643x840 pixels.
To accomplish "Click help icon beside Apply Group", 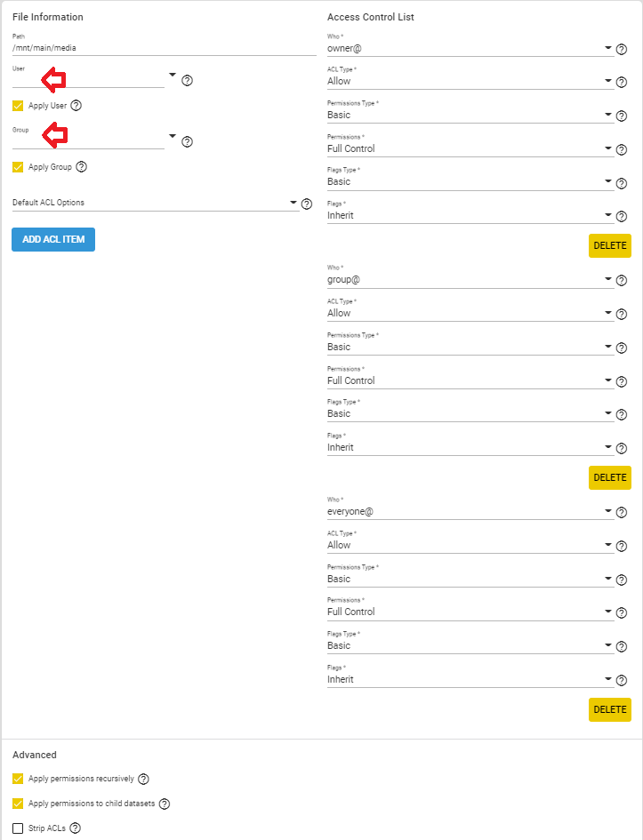I will (81, 167).
